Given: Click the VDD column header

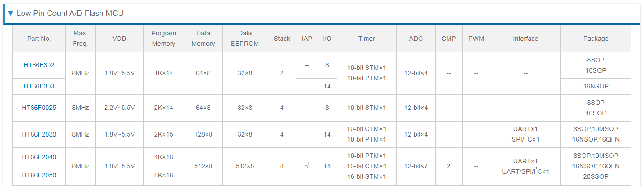Looking at the screenshot, I should point(119,39).
